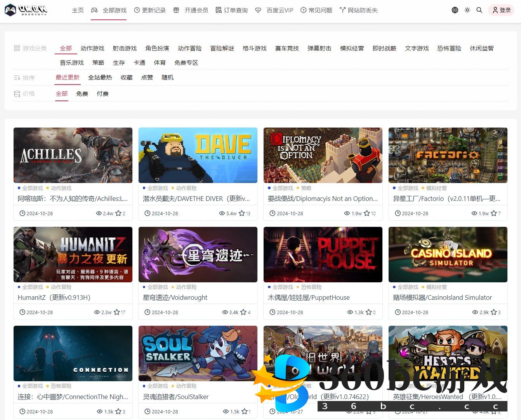
Task: Sort by 点赞
Action: coord(147,77)
